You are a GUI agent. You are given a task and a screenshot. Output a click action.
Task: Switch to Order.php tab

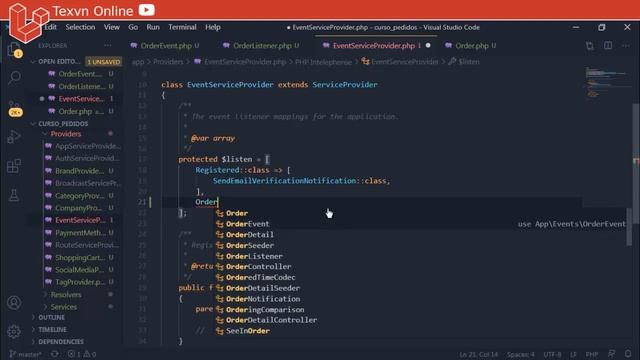tap(471, 46)
